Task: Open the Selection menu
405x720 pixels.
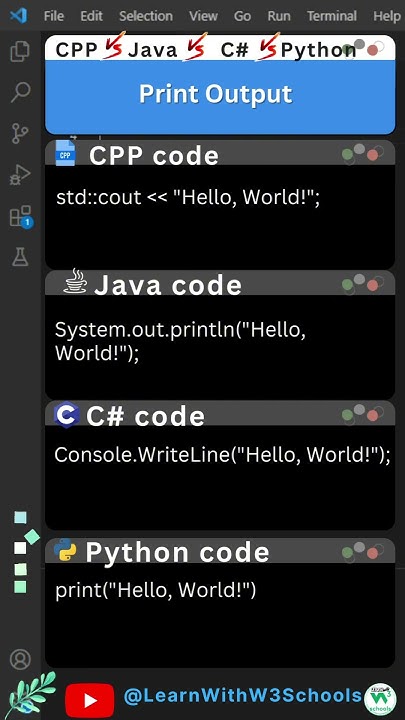Action: 146,16
